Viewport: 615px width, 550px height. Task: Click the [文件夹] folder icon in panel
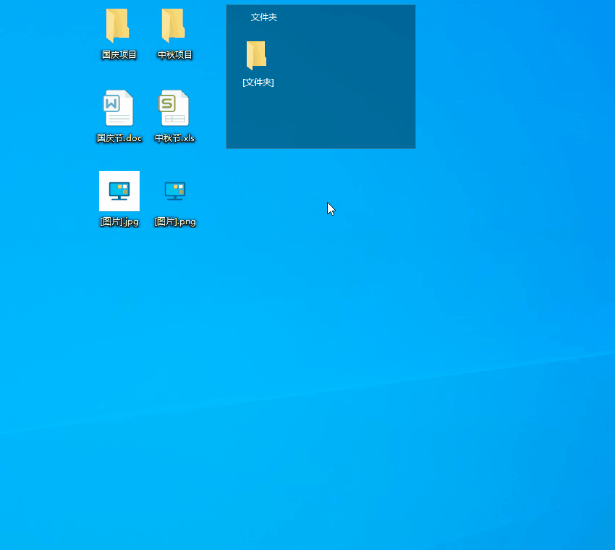pos(257,55)
